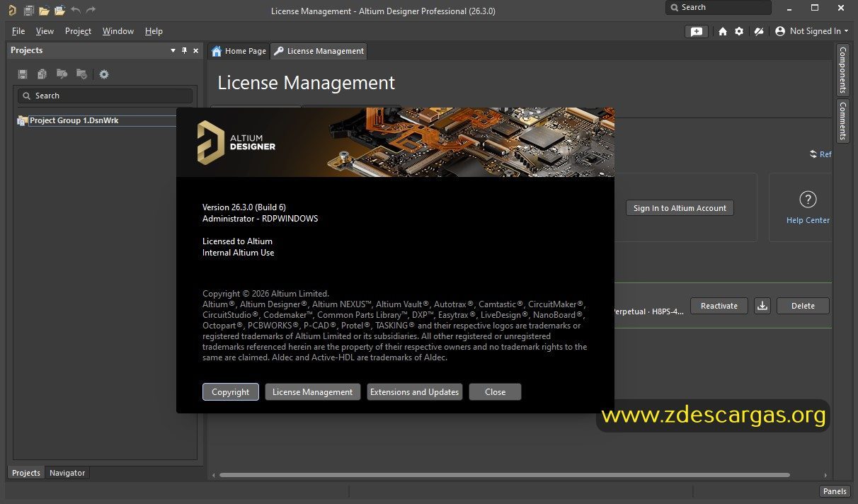Viewport: 858px width, 504px height.
Task: Click the Panels button in the status bar
Action: pos(835,491)
